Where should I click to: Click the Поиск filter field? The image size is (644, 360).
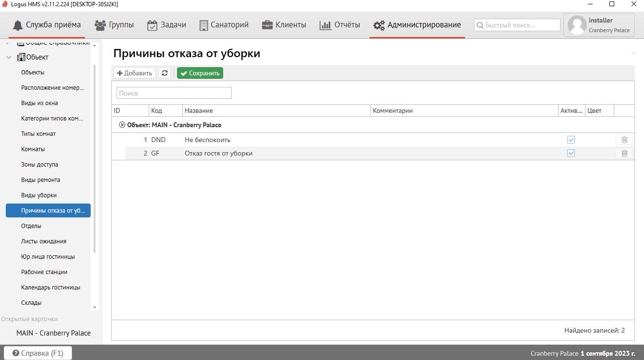pos(174,93)
